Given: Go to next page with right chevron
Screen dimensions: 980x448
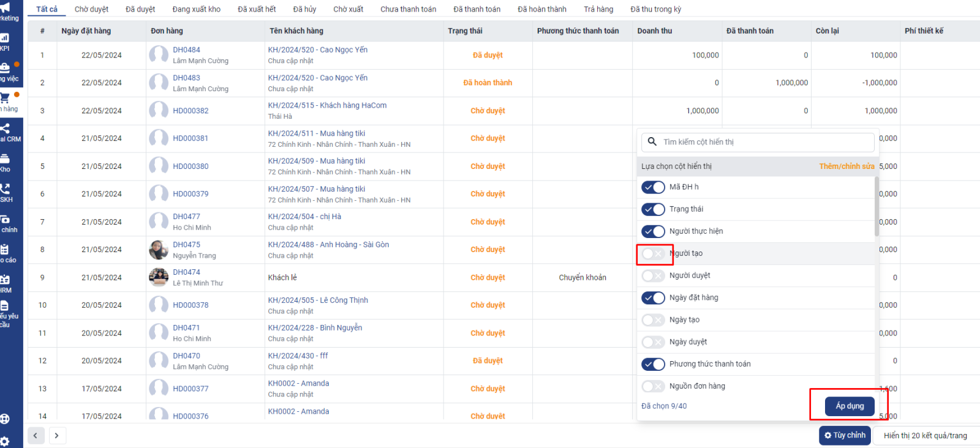Looking at the screenshot, I should (56, 436).
